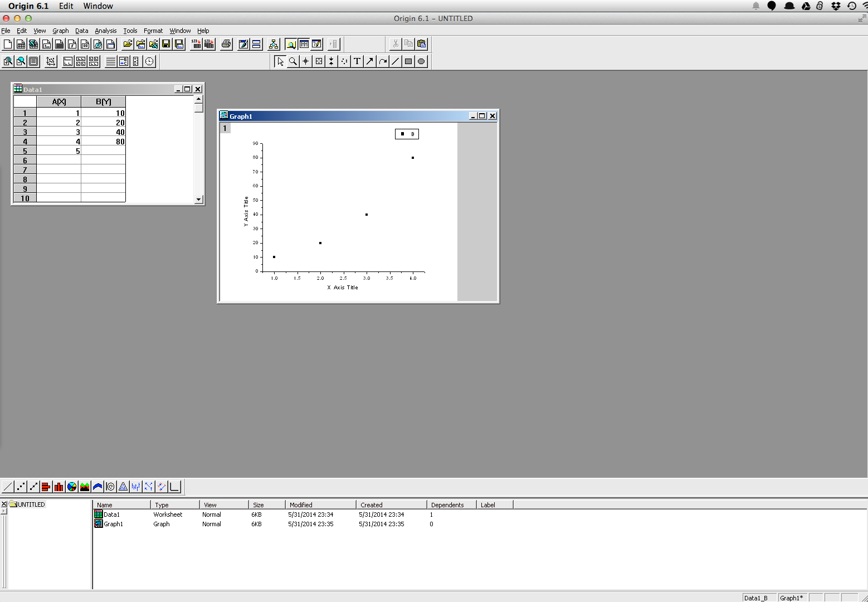Image resolution: width=868 pixels, height=602 pixels.
Task: Click the Paste clipboard icon
Action: (x=421, y=44)
